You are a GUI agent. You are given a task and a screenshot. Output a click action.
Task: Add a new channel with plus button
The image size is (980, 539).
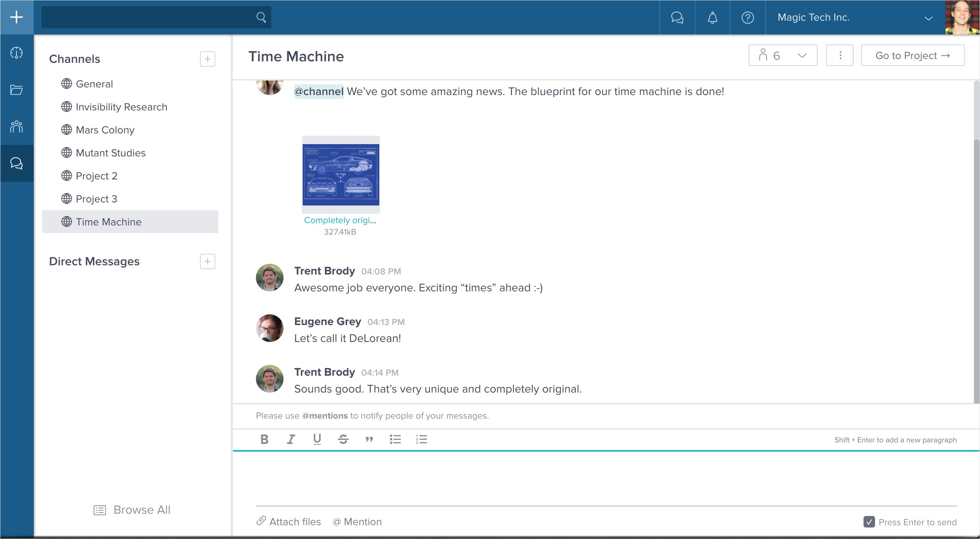tap(207, 59)
